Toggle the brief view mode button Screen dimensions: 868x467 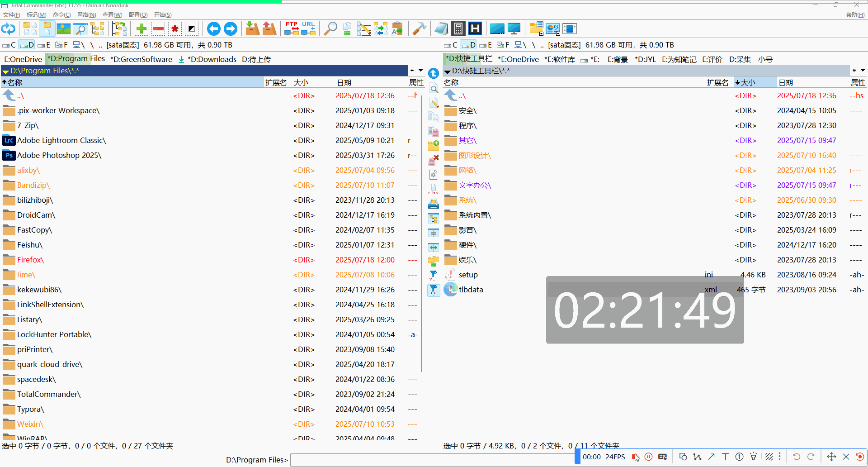[x=30, y=29]
